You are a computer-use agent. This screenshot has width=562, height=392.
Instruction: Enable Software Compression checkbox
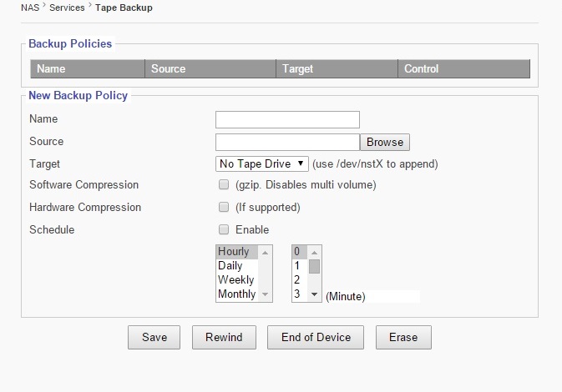click(x=223, y=184)
